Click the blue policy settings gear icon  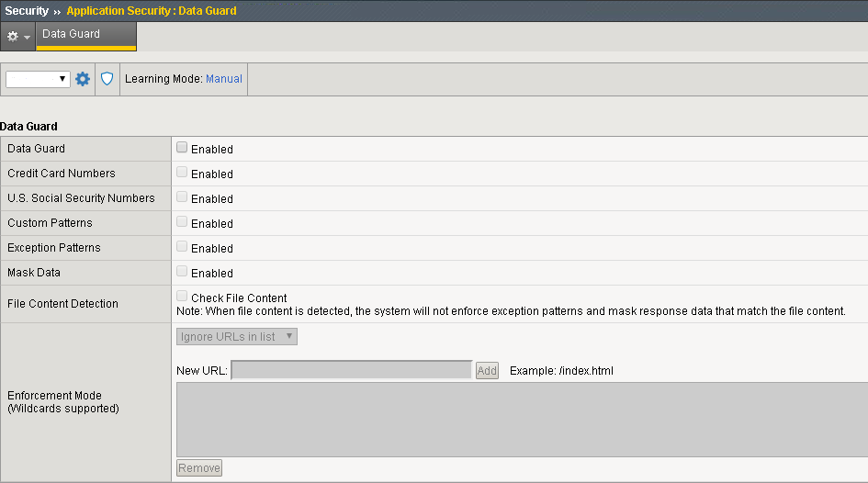83,79
